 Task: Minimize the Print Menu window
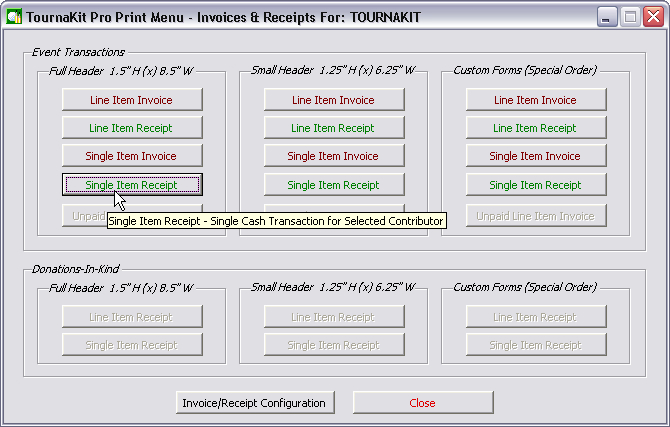point(607,17)
